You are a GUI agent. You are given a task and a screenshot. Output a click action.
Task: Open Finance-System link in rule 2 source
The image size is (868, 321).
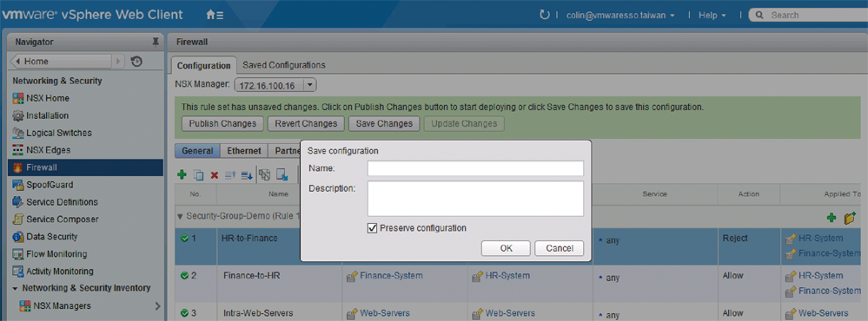point(391,275)
